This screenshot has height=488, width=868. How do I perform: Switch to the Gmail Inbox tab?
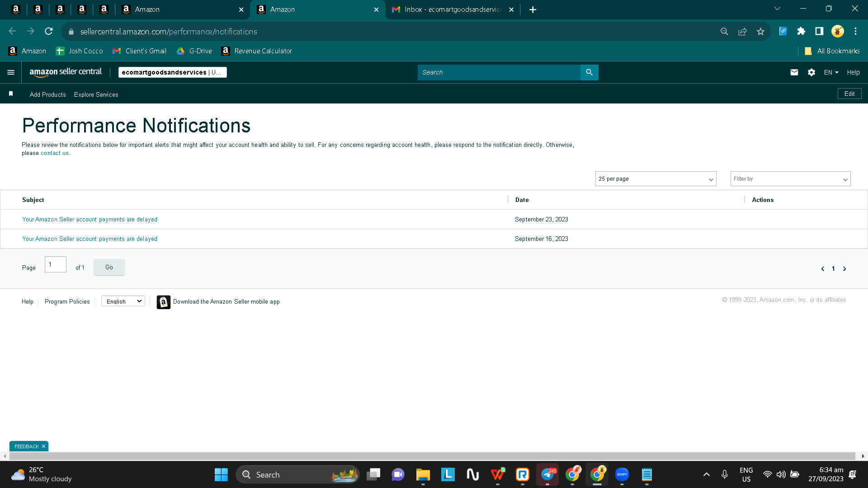point(453,9)
